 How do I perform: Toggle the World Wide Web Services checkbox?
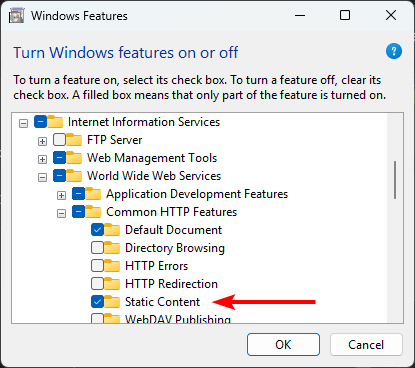59,176
